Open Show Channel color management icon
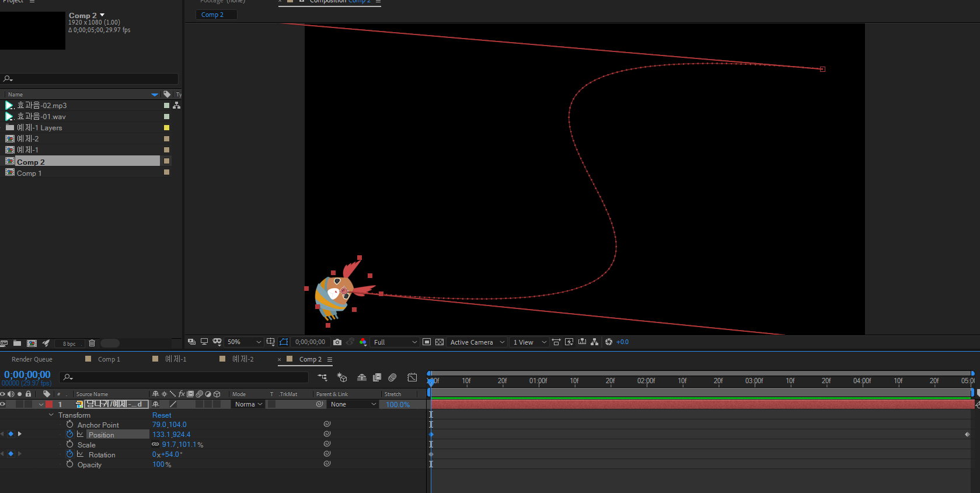 tap(363, 342)
